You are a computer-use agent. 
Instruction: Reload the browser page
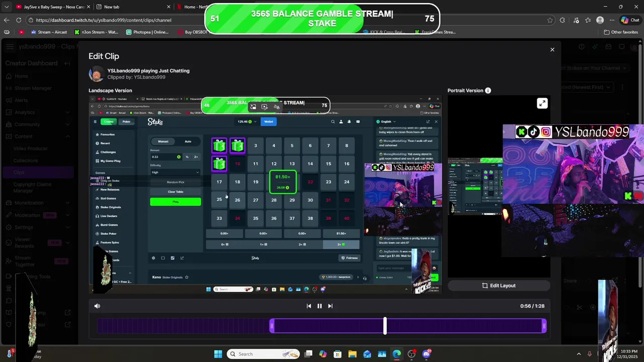pos(19,20)
